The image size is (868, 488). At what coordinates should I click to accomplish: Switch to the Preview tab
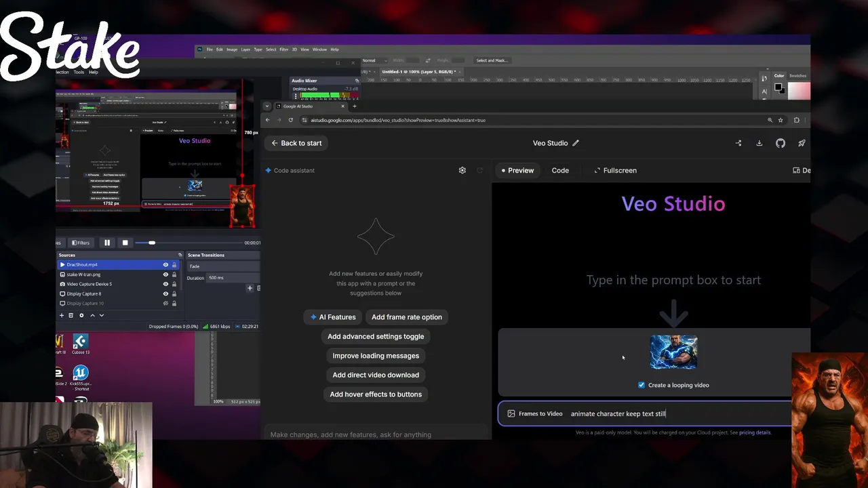pos(517,170)
